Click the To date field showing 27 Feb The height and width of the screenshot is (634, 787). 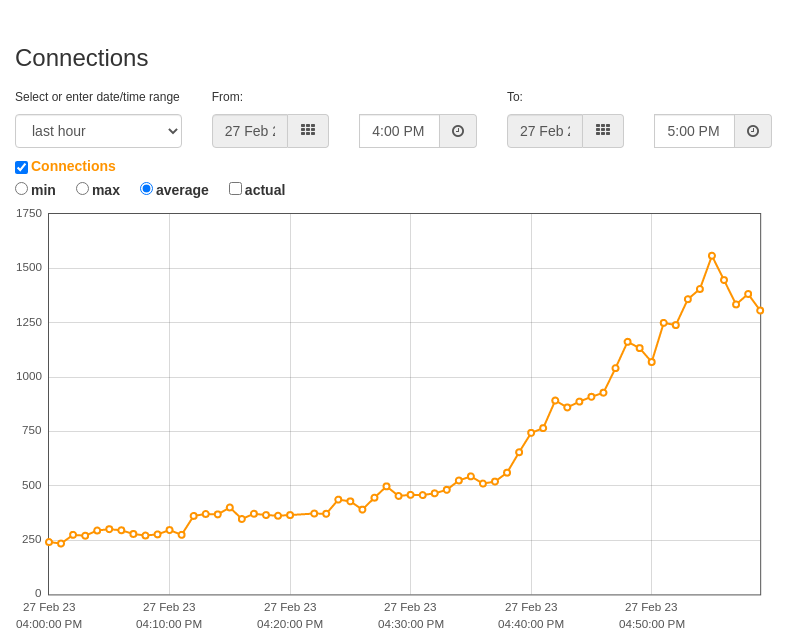(545, 131)
